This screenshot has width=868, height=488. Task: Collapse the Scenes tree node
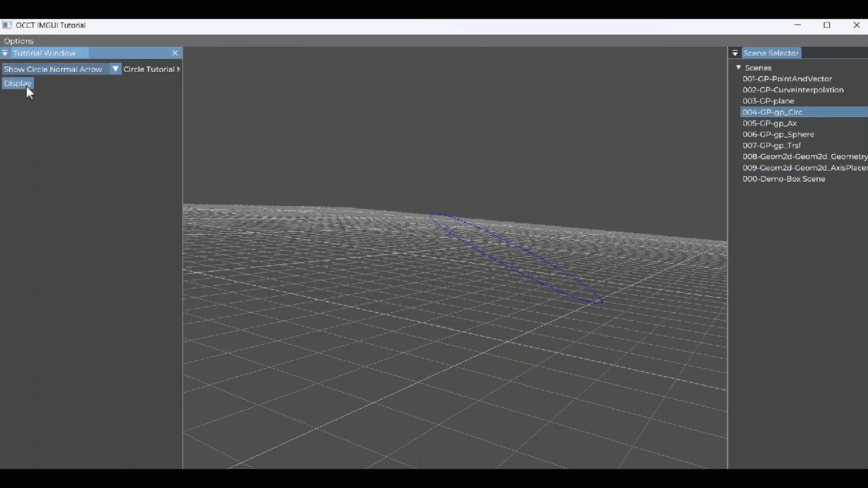point(738,68)
